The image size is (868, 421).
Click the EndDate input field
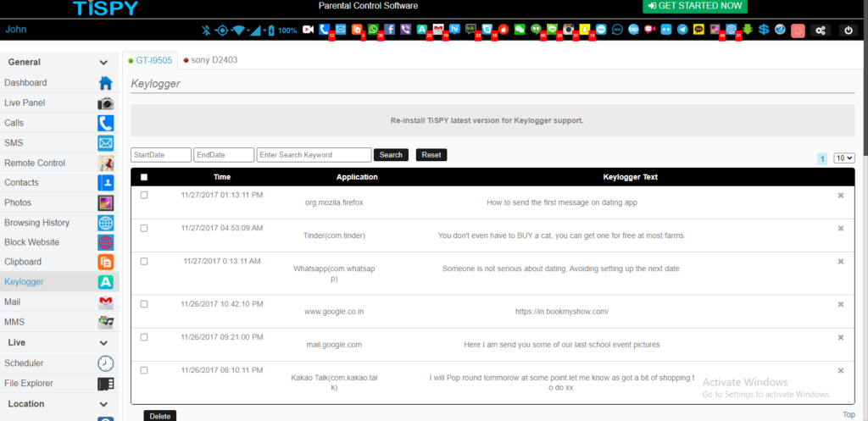click(224, 155)
